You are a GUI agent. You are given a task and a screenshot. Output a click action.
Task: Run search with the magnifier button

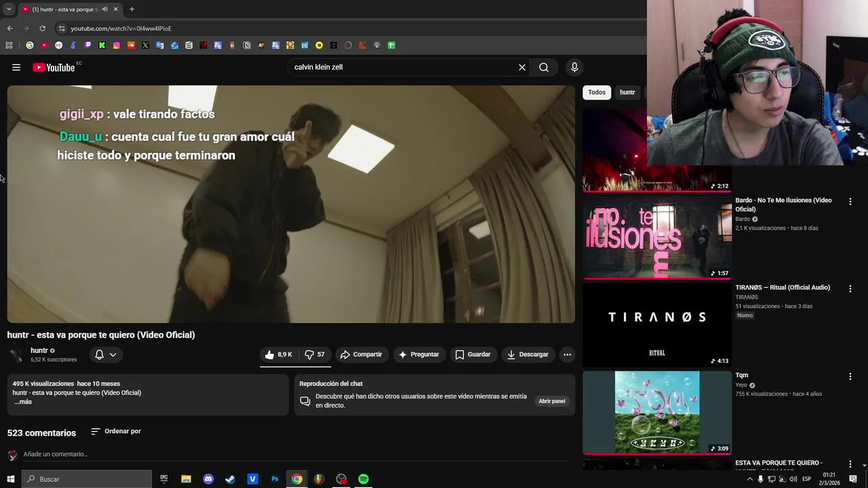pyautogui.click(x=544, y=67)
